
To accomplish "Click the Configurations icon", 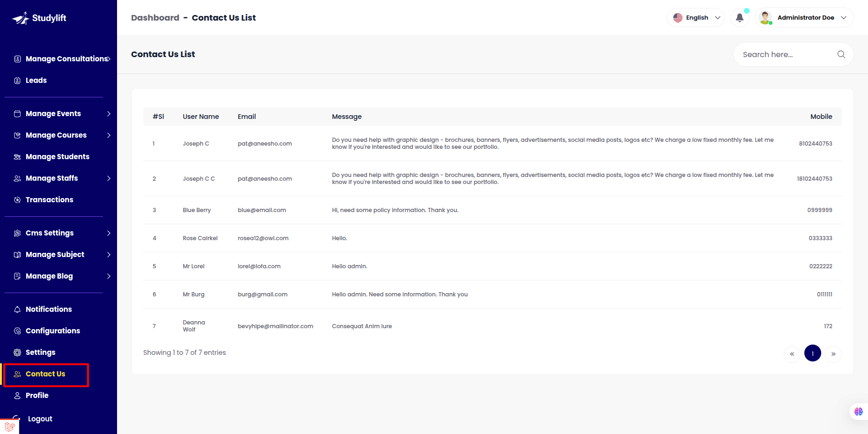I will [17, 331].
